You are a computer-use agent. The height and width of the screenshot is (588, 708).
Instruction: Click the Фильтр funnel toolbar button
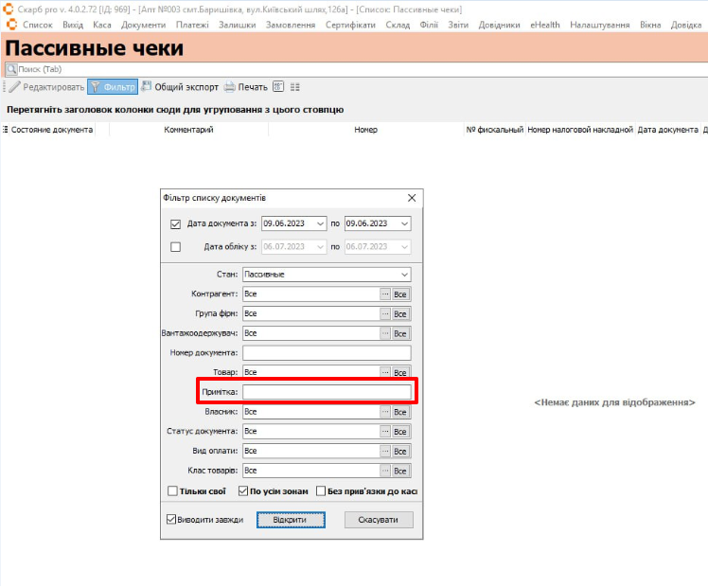pyautogui.click(x=112, y=87)
